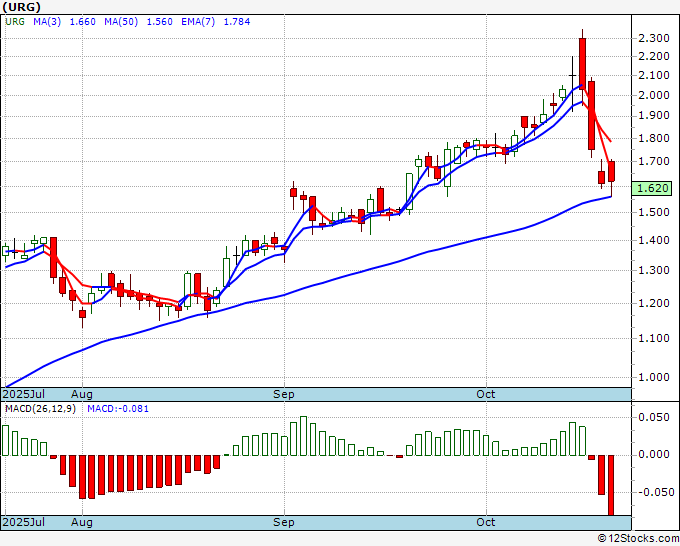Click the 1.400 price axis label
Image resolution: width=680 pixels, height=546 pixels.
654,240
